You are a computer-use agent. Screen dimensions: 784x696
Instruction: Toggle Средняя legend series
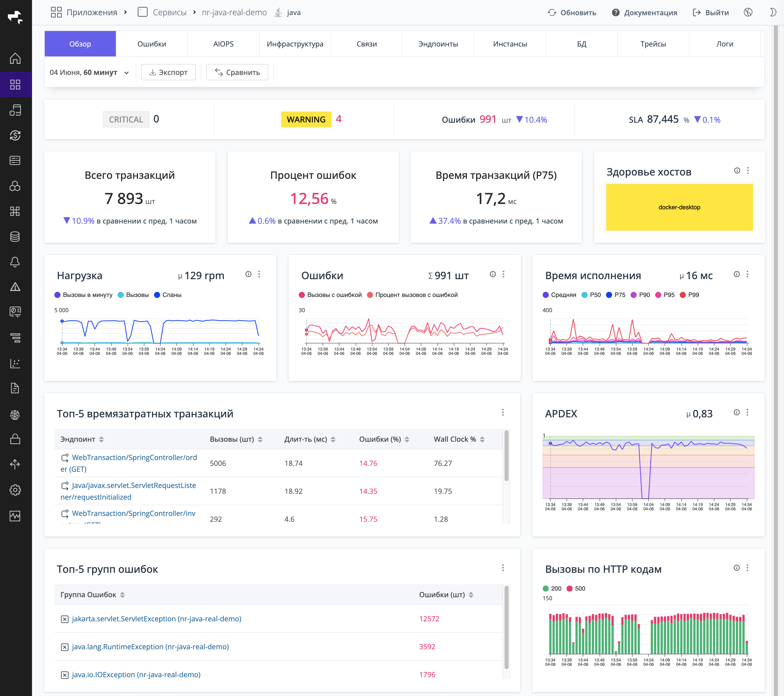pos(559,295)
